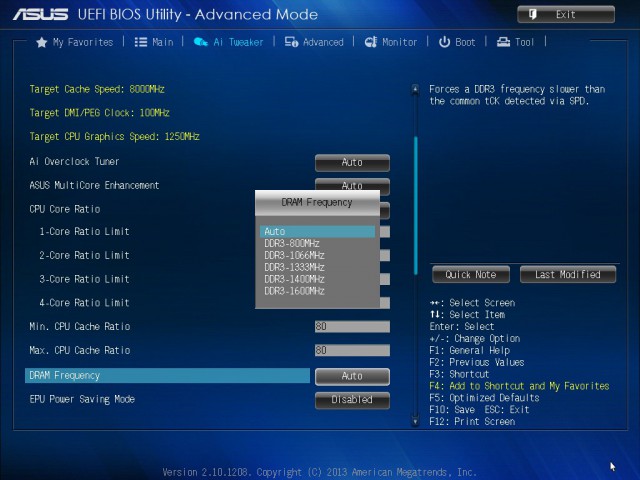Image resolution: width=640 pixels, height=480 pixels.
Task: Select the CPU Core Ratio row
Action: pyautogui.click(x=65, y=209)
